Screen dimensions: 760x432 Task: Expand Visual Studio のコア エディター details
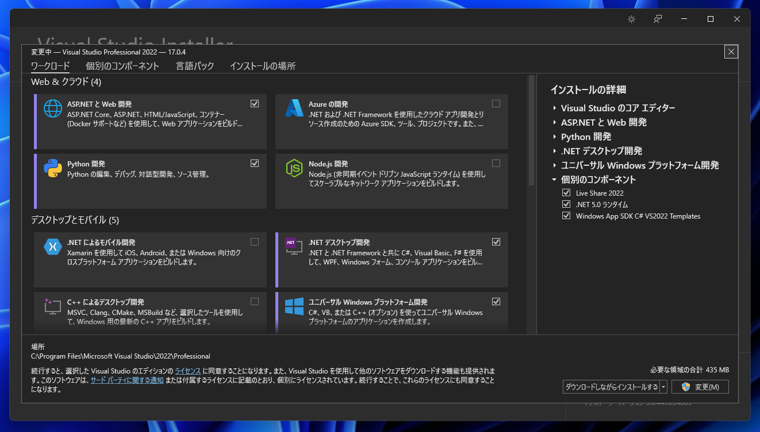coord(554,108)
